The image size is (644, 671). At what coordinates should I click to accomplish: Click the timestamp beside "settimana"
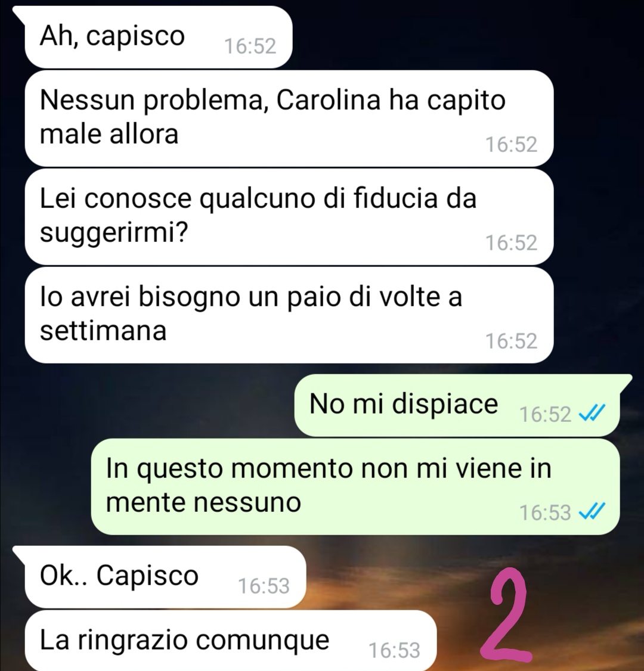coord(511,341)
